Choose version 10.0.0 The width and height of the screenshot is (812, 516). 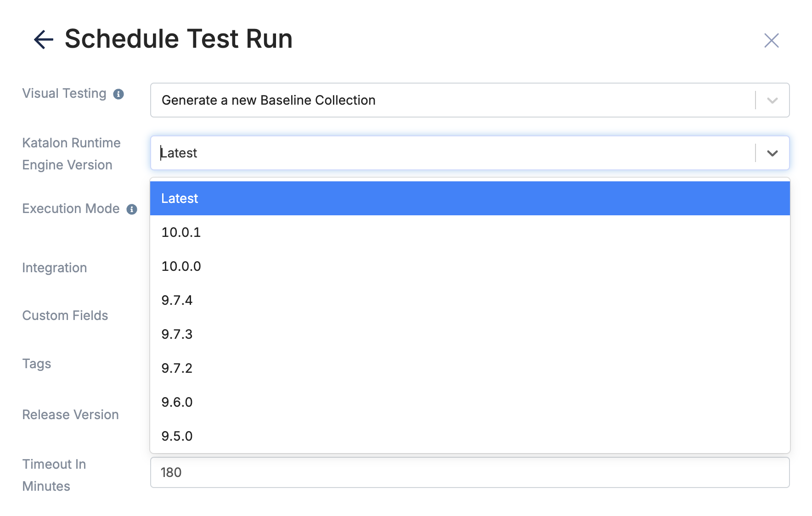[x=470, y=266]
